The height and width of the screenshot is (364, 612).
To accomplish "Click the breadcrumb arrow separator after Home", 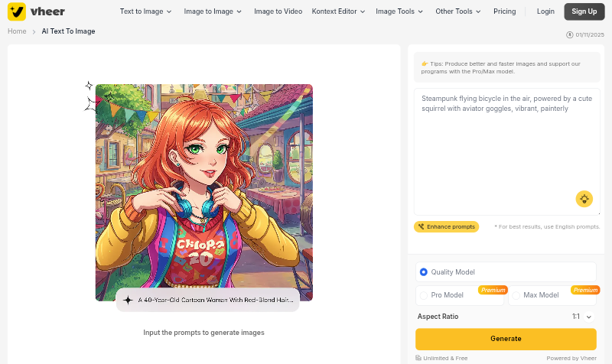I will [34, 31].
